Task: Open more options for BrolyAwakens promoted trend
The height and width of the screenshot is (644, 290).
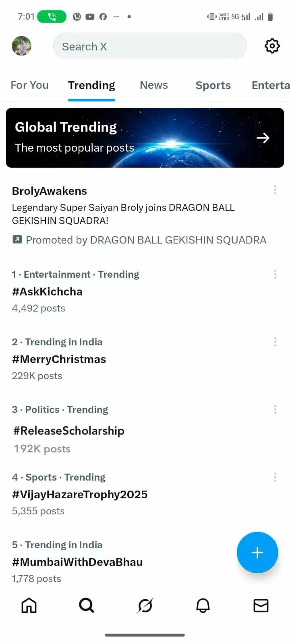Action: click(x=275, y=190)
